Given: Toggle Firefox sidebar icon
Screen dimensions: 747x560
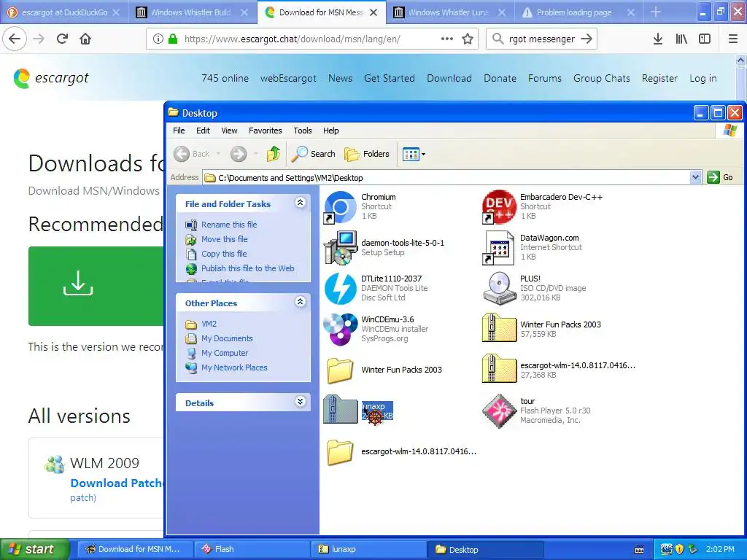Looking at the screenshot, I should 705,39.
